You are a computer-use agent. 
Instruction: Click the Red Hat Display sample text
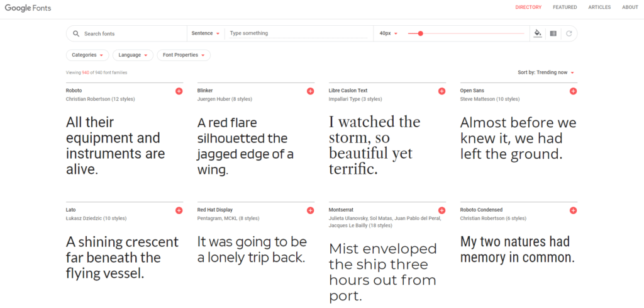252,249
